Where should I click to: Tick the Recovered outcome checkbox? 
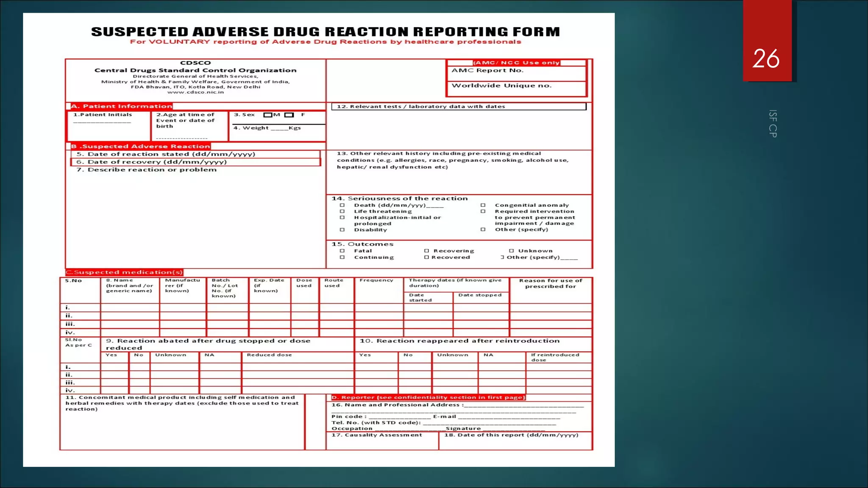pos(427,258)
